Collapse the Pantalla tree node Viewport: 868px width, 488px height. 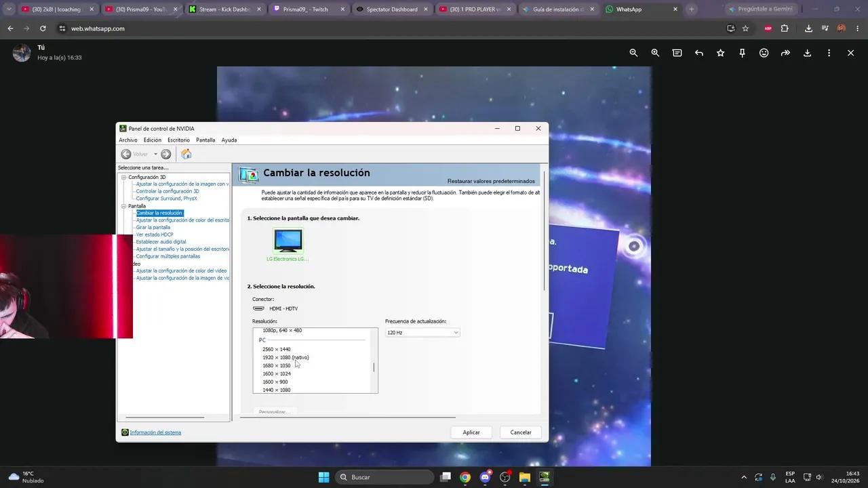click(x=123, y=206)
